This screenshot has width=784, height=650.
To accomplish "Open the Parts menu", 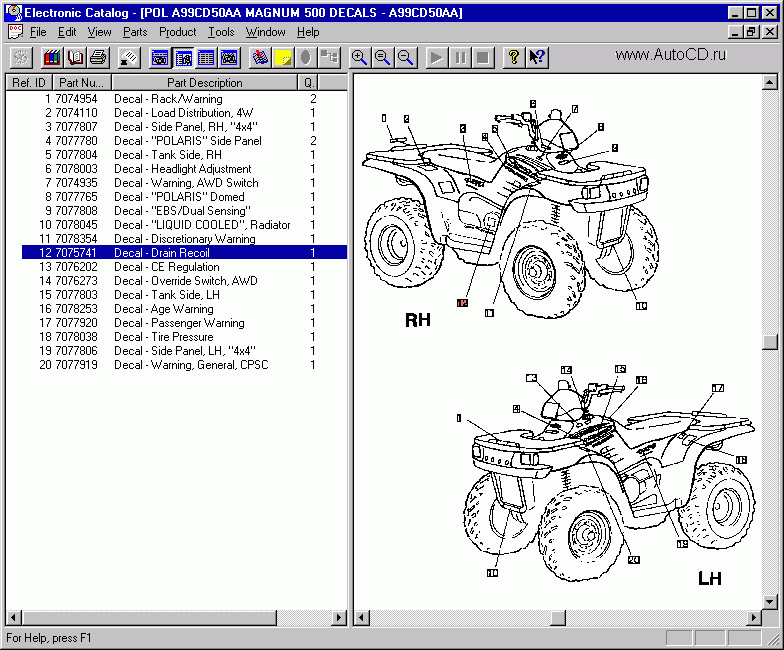I will coord(135,32).
